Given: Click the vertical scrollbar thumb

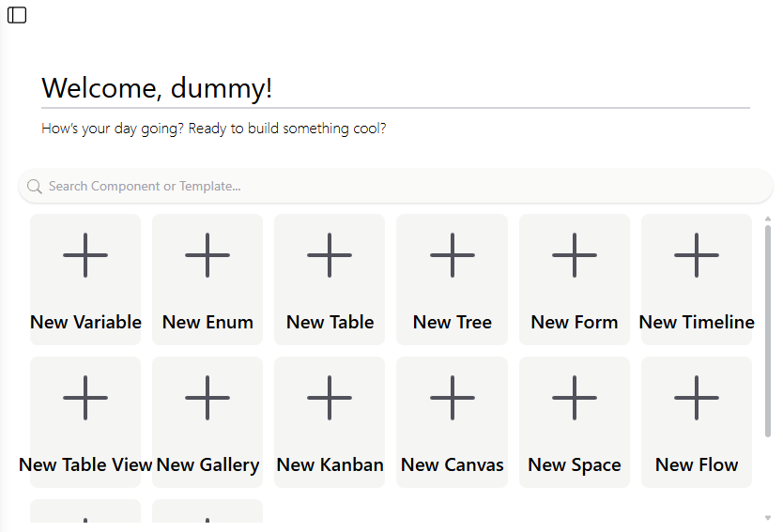Looking at the screenshot, I should click(768, 331).
